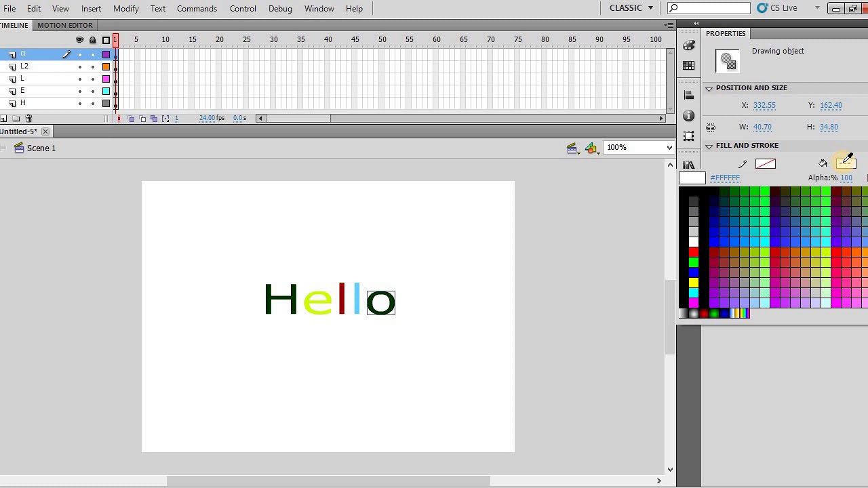
Task: Open the timeline panel options menu
Action: [x=669, y=25]
